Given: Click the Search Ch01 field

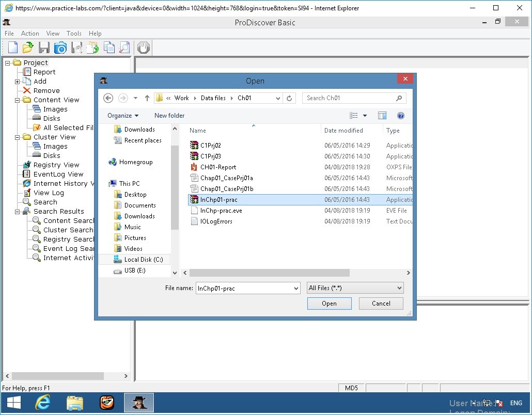Looking at the screenshot, I should [x=354, y=98].
